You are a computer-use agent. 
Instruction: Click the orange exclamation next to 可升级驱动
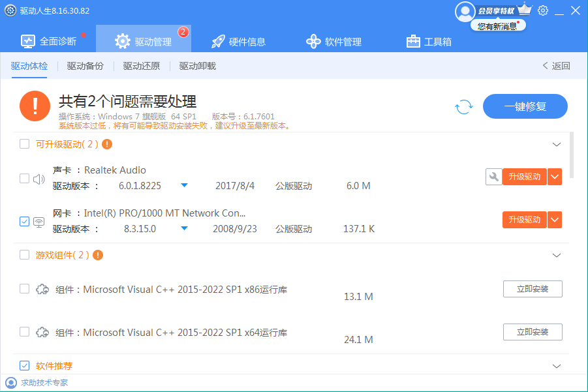(107, 144)
